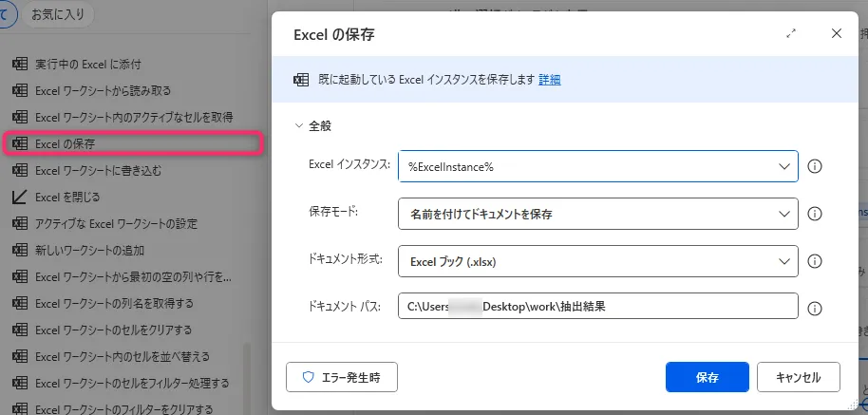
Task: Click the blue 保存 button
Action: pos(707,377)
